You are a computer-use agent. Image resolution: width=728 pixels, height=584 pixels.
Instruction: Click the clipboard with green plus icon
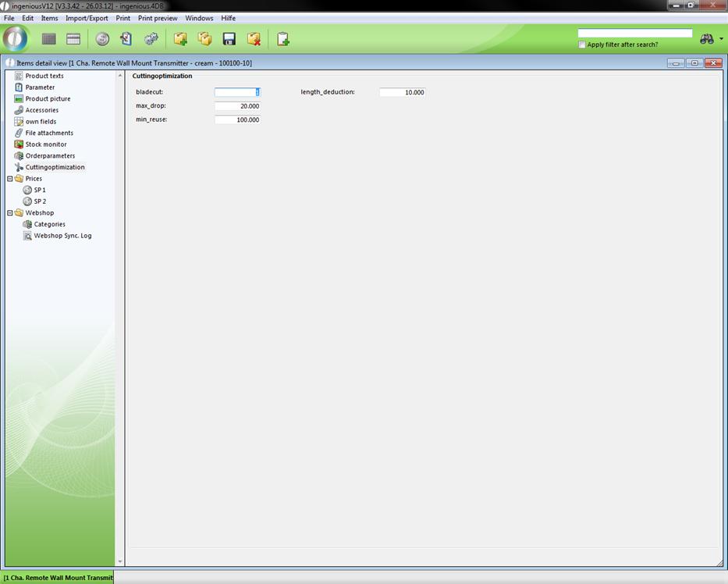282,39
